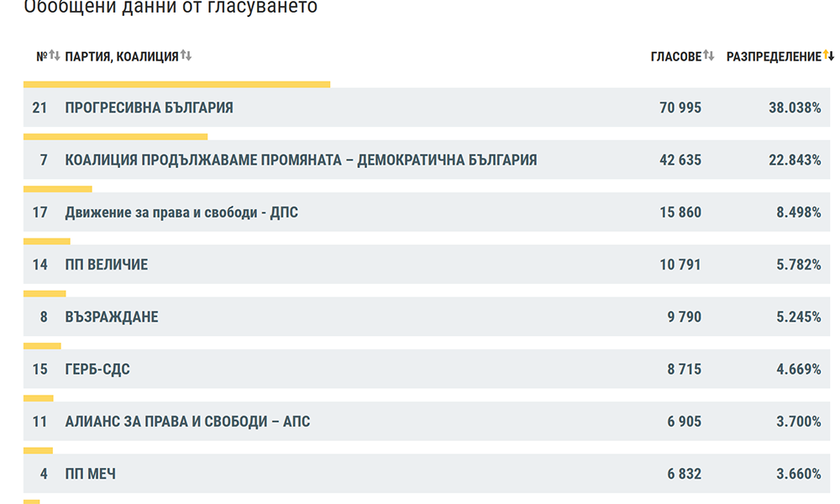The image size is (840, 504).
Task: Select Движение за права и свободи - ДПС
Action: (x=427, y=212)
